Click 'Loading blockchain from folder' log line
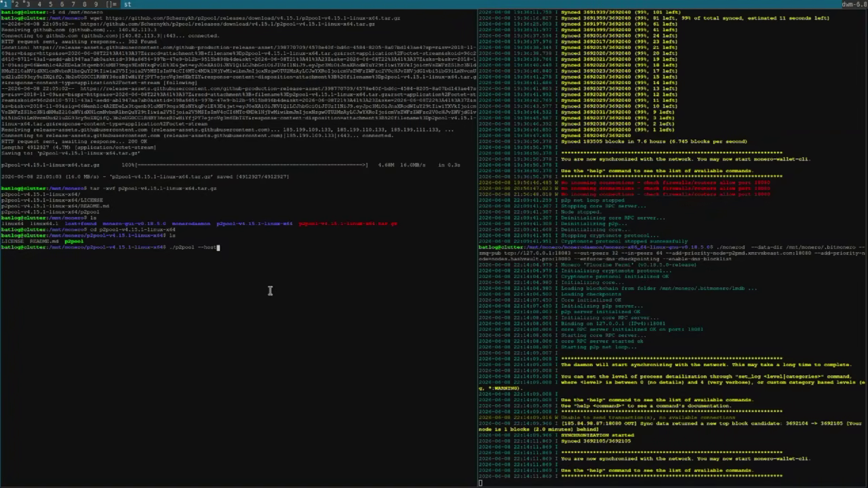Image resolution: width=868 pixels, height=488 pixels. [618, 288]
